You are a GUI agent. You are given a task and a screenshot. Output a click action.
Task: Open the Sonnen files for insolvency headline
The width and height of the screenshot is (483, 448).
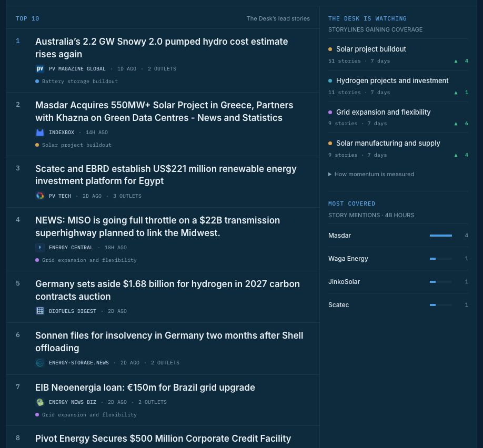(x=169, y=342)
